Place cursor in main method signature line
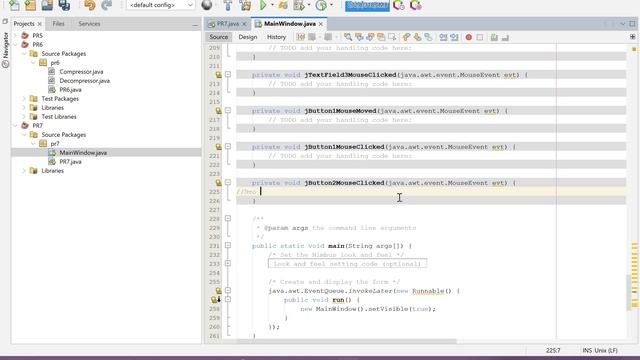 click(x=331, y=246)
